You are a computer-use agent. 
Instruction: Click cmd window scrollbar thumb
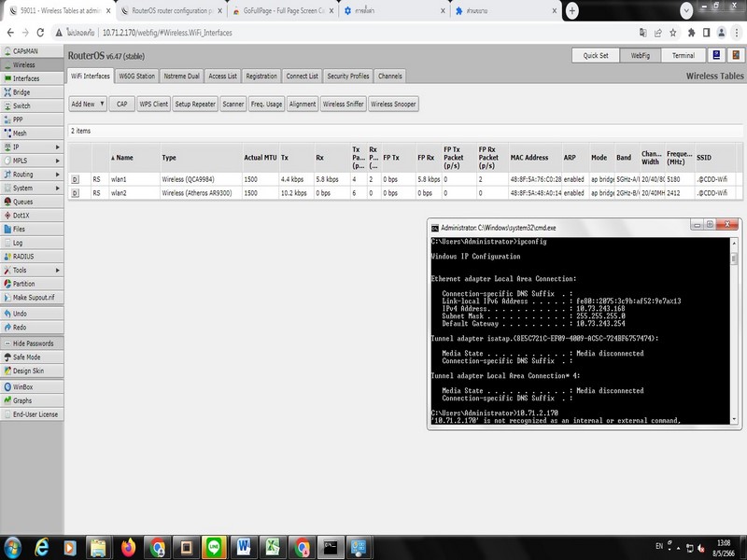[734, 259]
